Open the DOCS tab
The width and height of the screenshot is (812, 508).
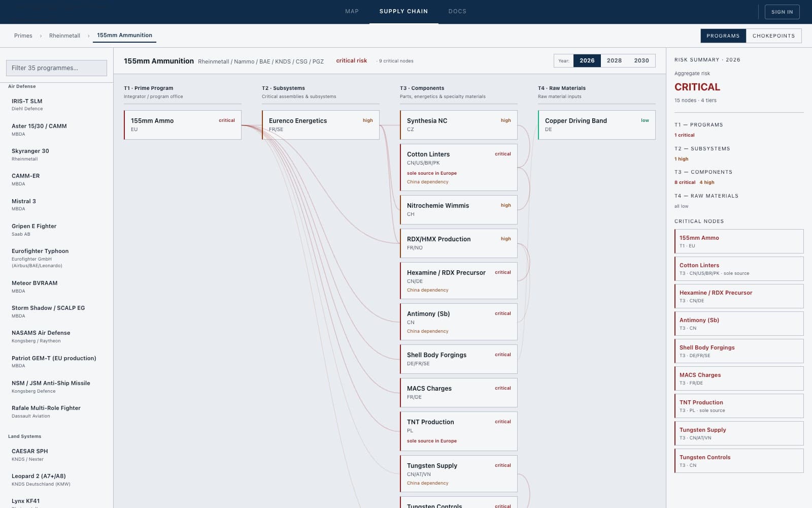coord(457,11)
